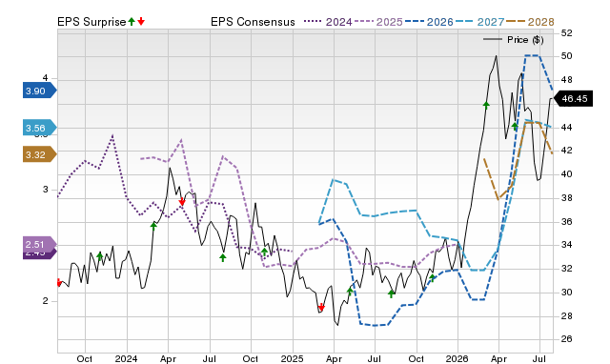
Task: Toggle the 2028 consensus series in legend
Action: click(x=530, y=22)
